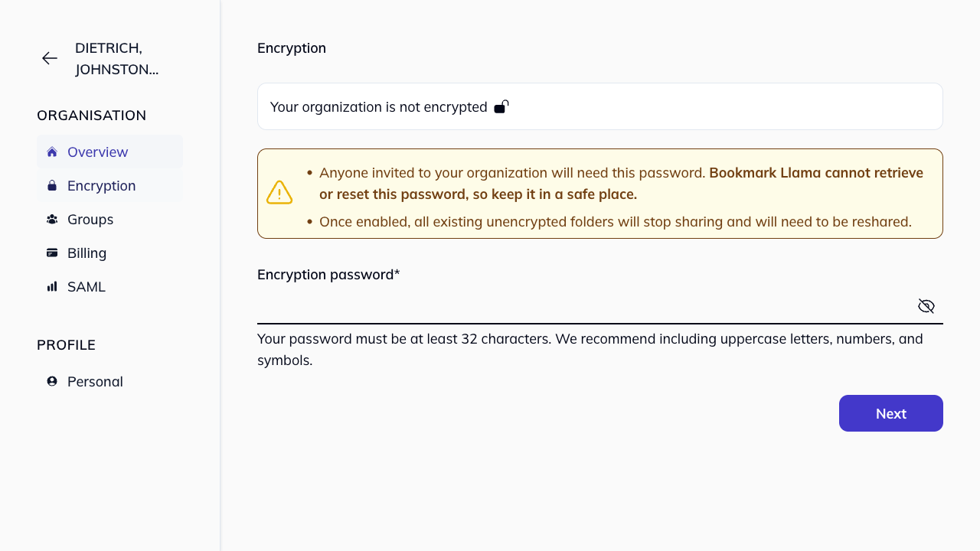Open the Groups section
Viewport: 980px width, 551px height.
[x=90, y=219]
